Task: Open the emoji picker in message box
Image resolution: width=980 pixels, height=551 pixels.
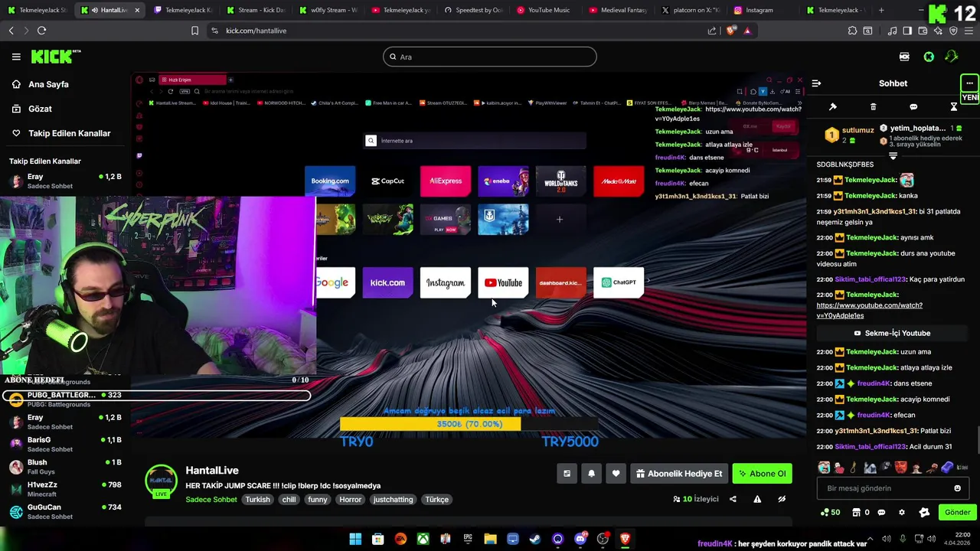Action: pyautogui.click(x=957, y=488)
